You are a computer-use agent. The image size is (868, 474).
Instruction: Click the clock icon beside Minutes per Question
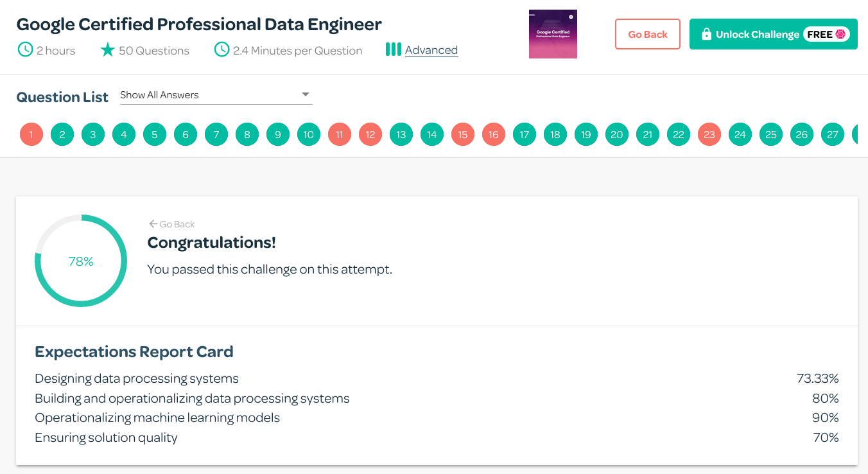click(221, 50)
